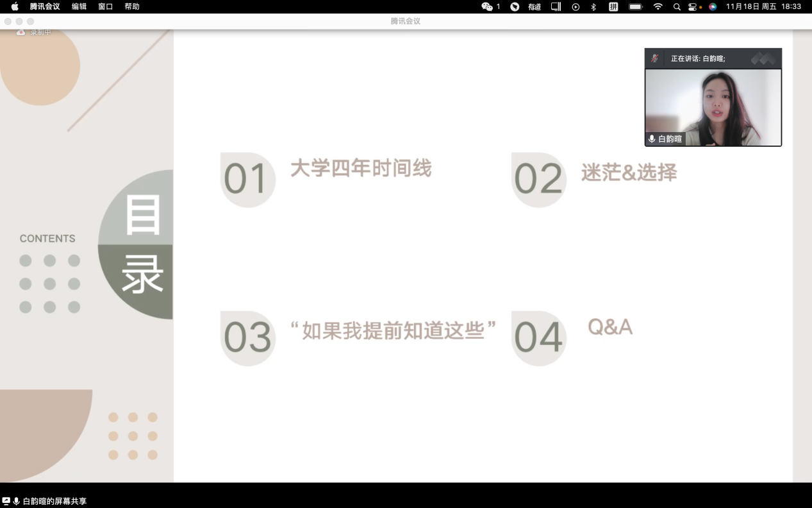
Task: Click the date and time display
Action: pos(763,6)
